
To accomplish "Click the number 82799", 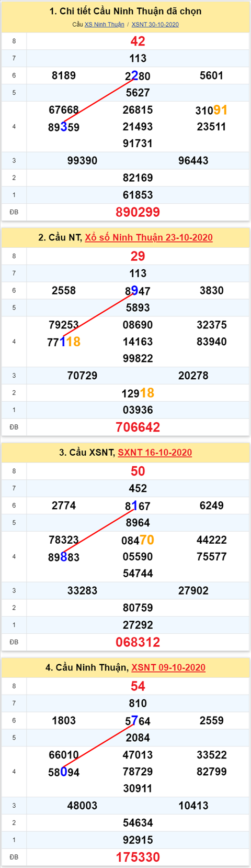I will 212,772.
